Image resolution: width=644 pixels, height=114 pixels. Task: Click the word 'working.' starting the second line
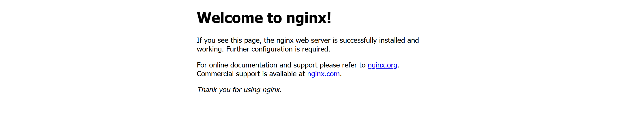[x=210, y=49]
